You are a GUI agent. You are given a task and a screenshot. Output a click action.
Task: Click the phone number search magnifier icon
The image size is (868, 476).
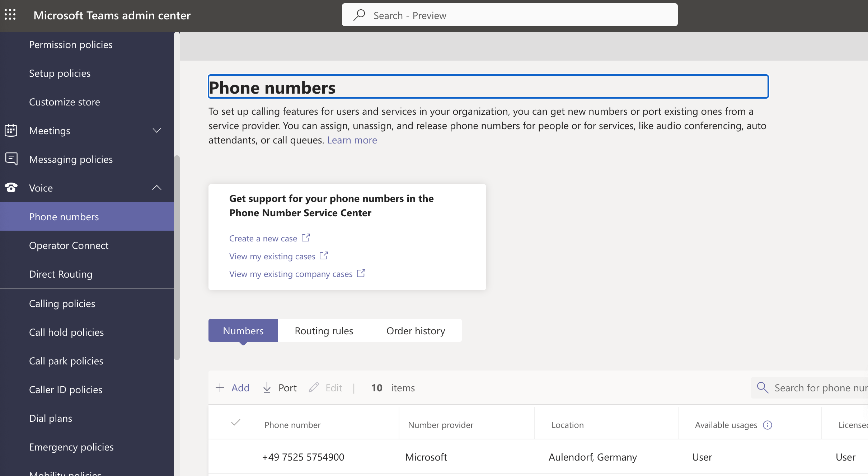[x=762, y=387]
